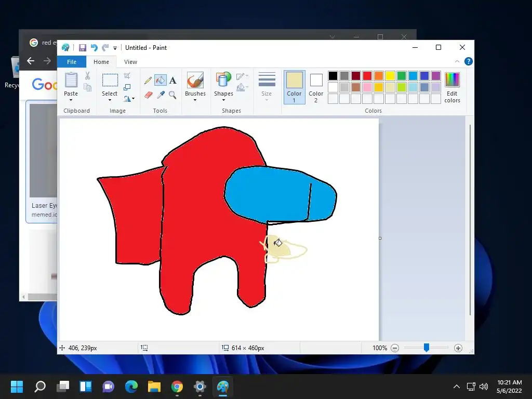Click the zoom slider handle

coord(427,348)
